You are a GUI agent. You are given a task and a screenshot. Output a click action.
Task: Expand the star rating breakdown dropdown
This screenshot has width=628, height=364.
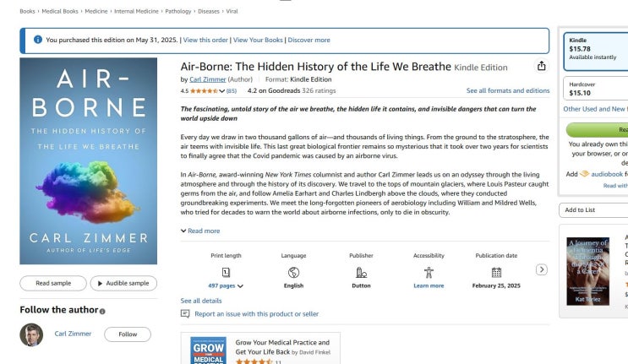222,90
